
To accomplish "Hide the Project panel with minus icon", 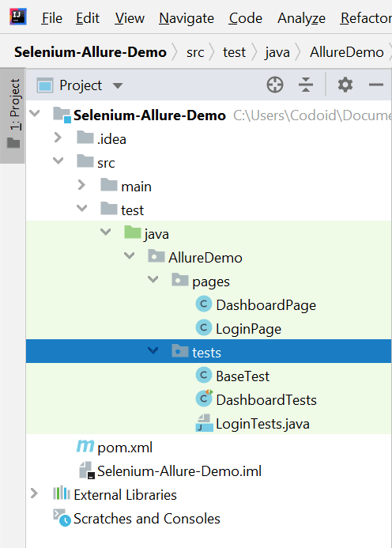I will tap(376, 85).
